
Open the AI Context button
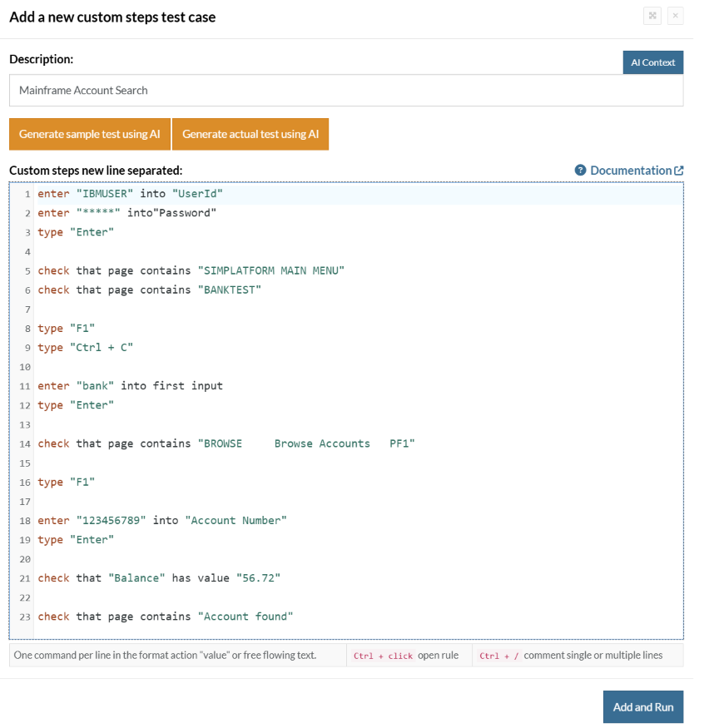(652, 62)
